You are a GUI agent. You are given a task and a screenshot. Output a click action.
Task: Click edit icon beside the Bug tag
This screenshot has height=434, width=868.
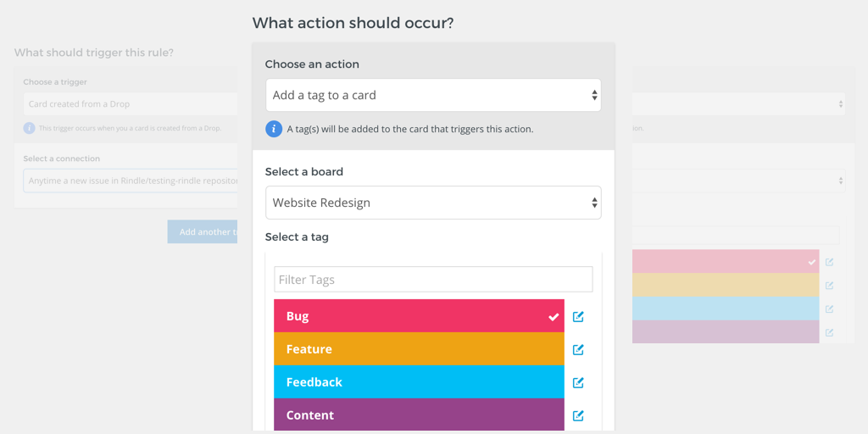(578, 316)
